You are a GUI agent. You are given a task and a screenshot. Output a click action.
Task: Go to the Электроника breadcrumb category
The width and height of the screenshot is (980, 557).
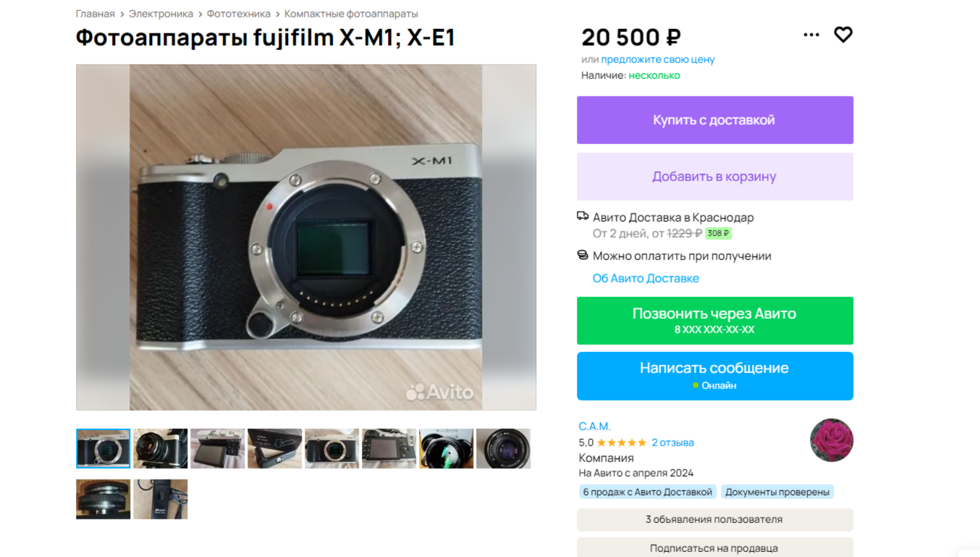point(161,14)
